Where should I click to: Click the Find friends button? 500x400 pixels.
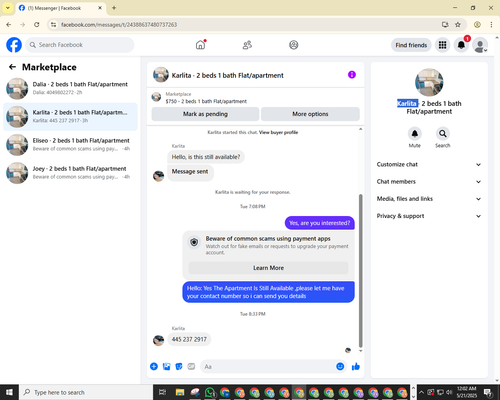click(x=411, y=45)
